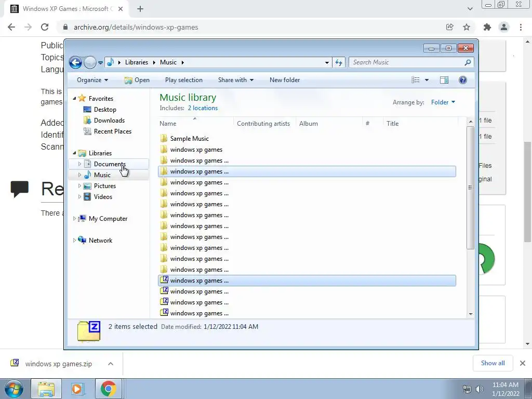Image resolution: width=532 pixels, height=399 pixels.
Task: Select the Sample Music folder
Action: tap(189, 138)
